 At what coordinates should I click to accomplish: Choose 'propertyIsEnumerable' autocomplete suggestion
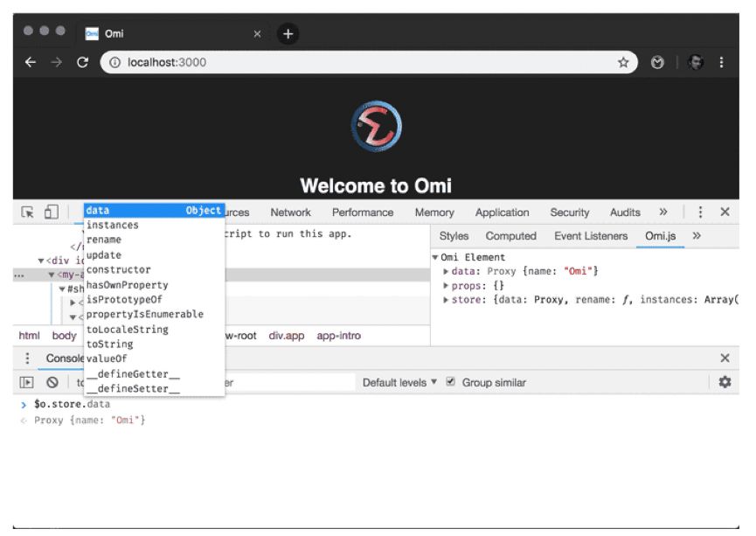[x=155, y=314]
